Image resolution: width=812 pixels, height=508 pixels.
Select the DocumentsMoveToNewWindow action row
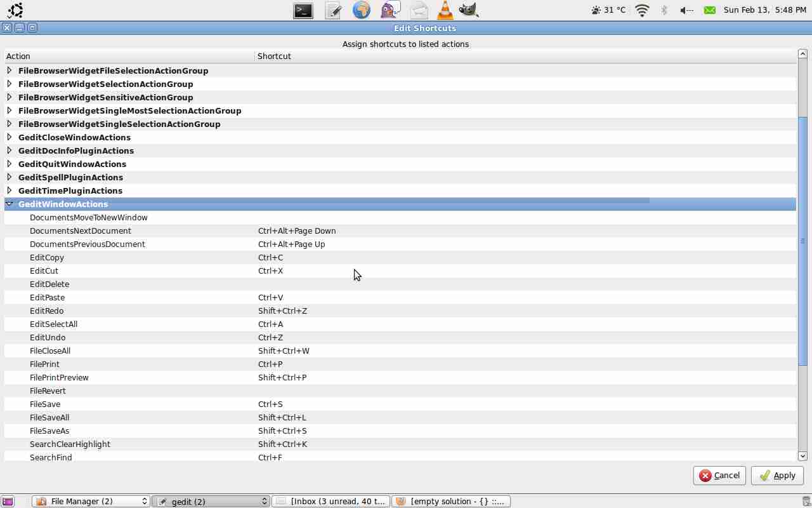pyautogui.click(x=400, y=217)
